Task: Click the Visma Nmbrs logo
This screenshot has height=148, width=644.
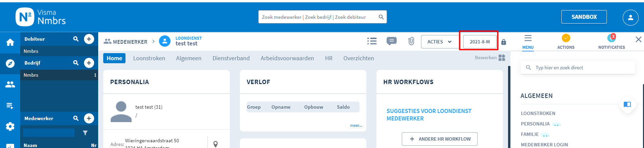Action: coord(41,17)
